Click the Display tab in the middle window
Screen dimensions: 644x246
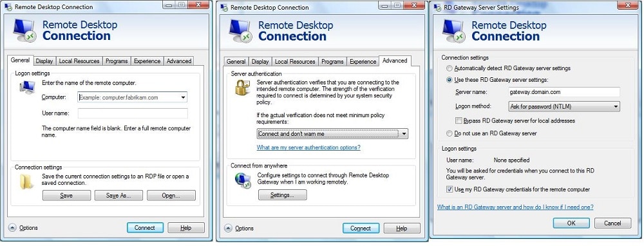coord(260,61)
